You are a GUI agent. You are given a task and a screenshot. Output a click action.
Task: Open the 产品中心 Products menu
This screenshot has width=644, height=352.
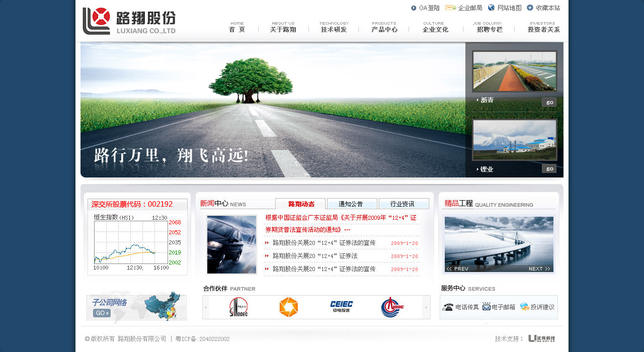384,27
